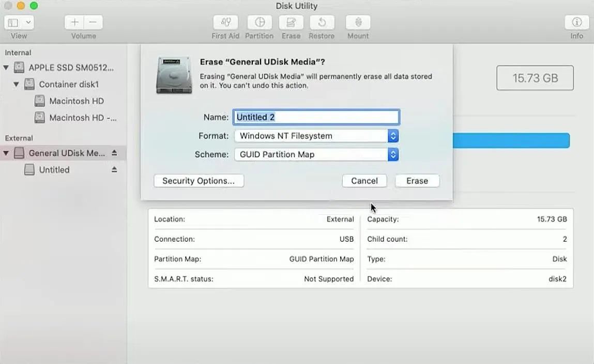Click the Capacity value 15.73 GB in table
This screenshot has width=594, height=364.
pos(552,219)
